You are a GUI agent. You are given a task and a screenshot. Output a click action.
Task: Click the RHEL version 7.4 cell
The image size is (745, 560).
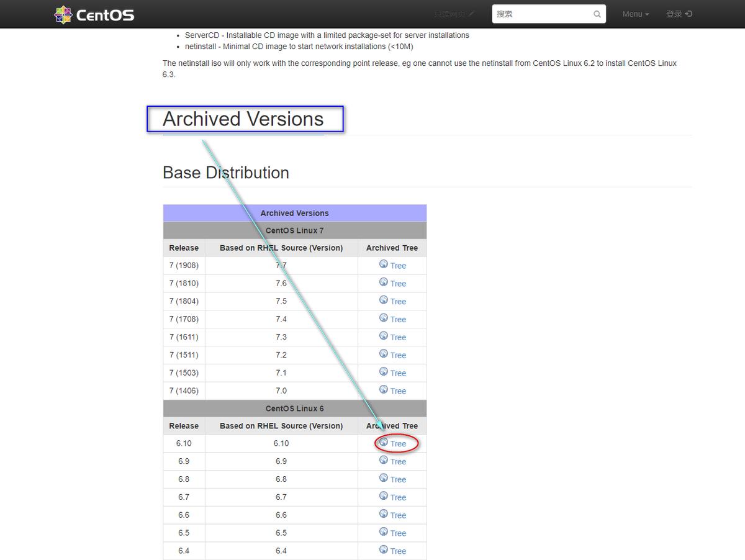click(281, 320)
